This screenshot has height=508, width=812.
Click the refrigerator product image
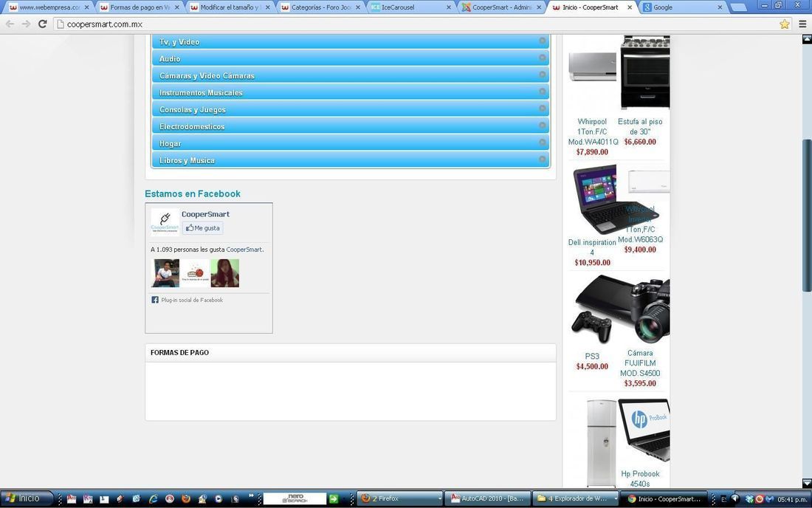(x=601, y=443)
